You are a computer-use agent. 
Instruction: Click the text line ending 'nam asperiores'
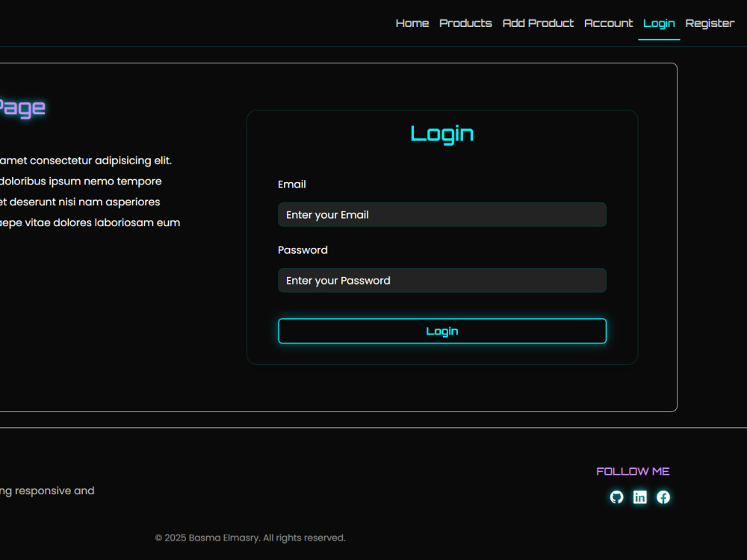[80, 202]
